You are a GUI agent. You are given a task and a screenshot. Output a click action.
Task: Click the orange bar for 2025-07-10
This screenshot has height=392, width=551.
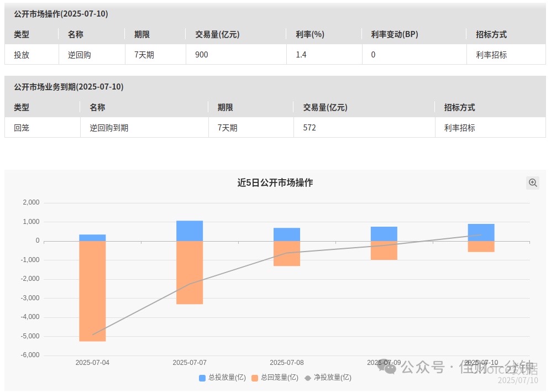click(481, 247)
